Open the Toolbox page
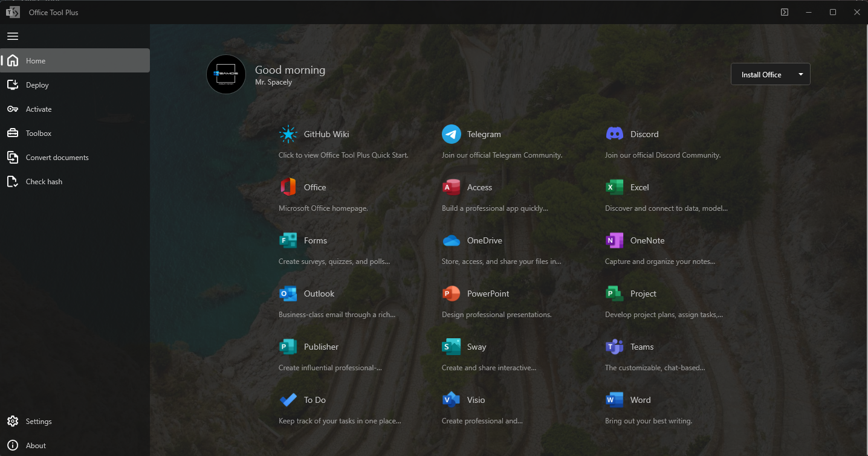The width and height of the screenshot is (868, 456). [x=75, y=133]
